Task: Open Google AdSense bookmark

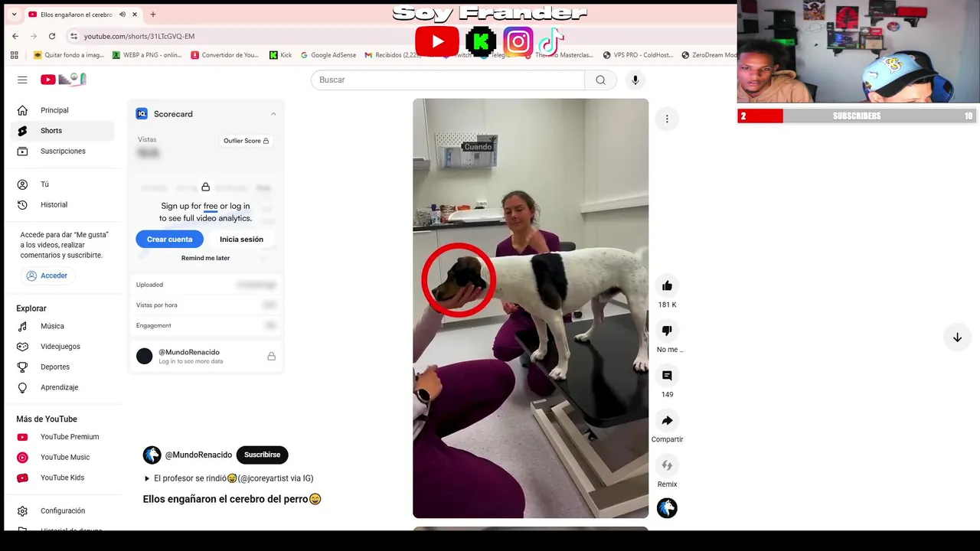Action: (328, 55)
